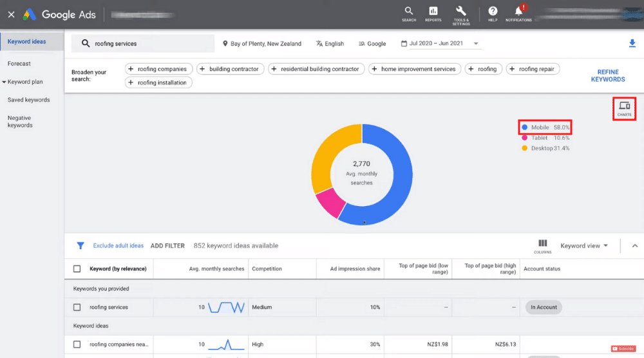Click the 'roofing services' keyword text in the table

(x=109, y=307)
